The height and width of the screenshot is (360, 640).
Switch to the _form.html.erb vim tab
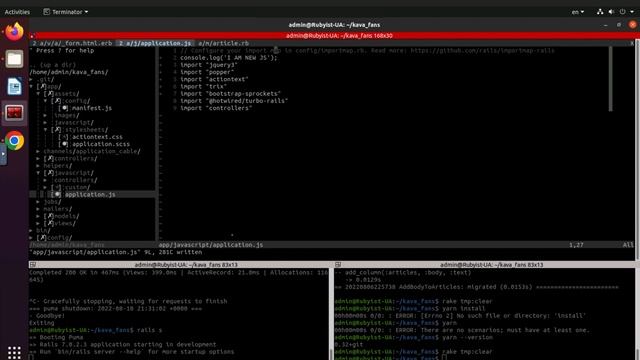click(72, 43)
